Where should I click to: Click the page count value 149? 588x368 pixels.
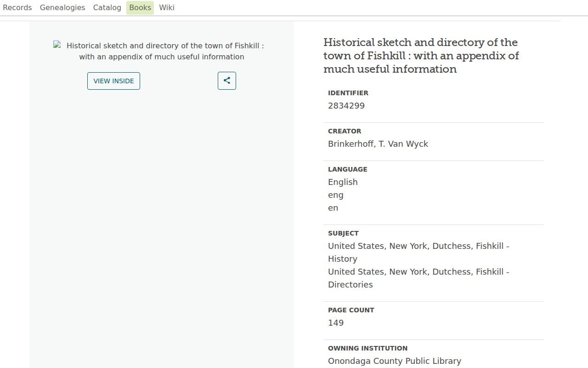[336, 323]
